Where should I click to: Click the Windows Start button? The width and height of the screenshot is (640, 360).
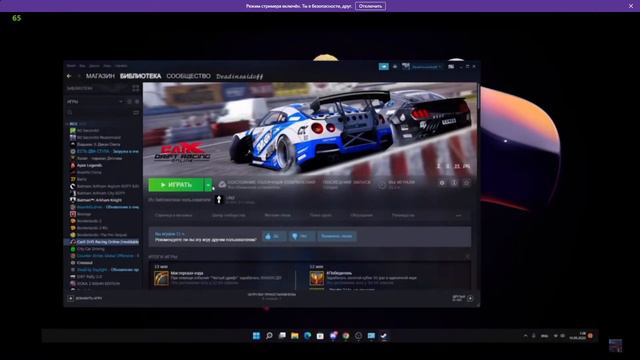click(x=256, y=336)
